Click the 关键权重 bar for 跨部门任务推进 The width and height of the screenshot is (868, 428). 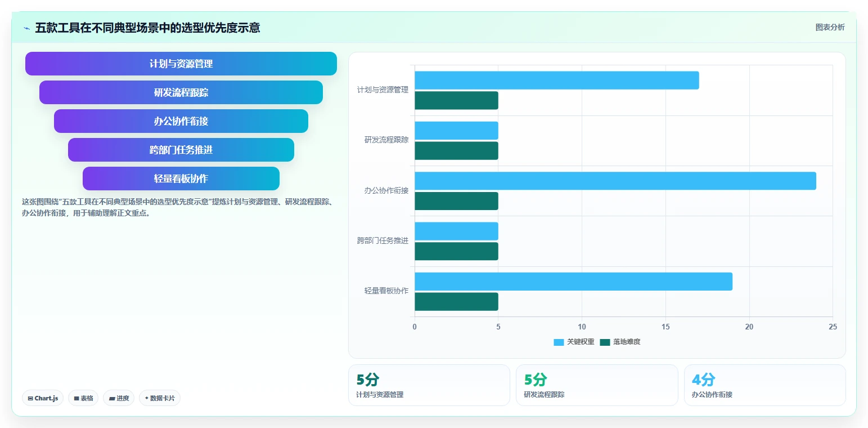[x=457, y=231]
